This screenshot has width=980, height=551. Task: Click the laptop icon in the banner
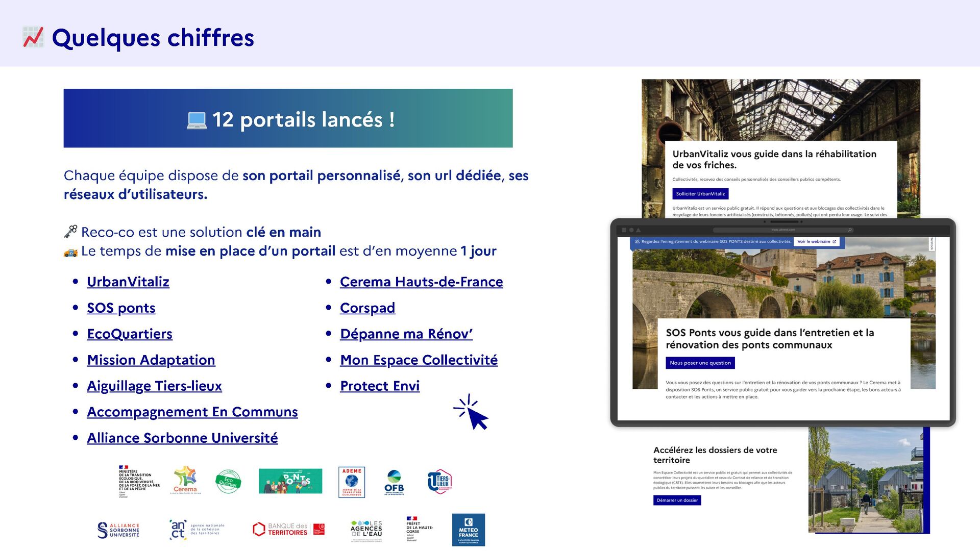(x=197, y=120)
